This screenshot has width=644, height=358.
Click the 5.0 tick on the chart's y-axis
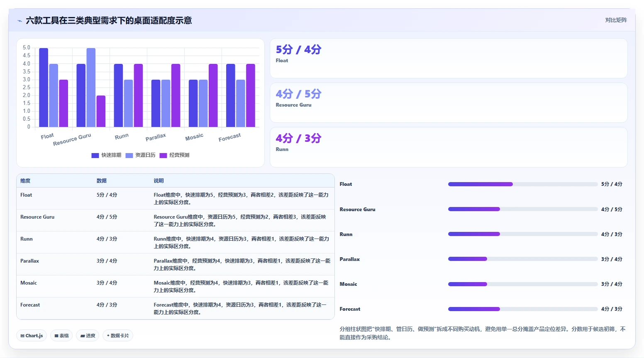(27, 48)
